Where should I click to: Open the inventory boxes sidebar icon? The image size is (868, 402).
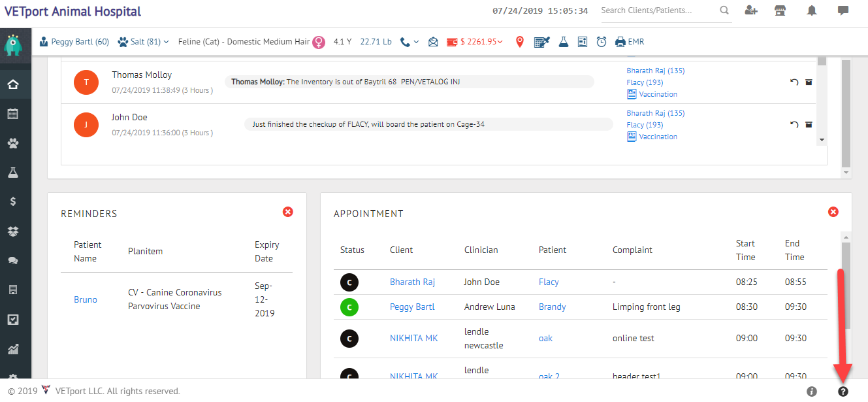(13, 231)
